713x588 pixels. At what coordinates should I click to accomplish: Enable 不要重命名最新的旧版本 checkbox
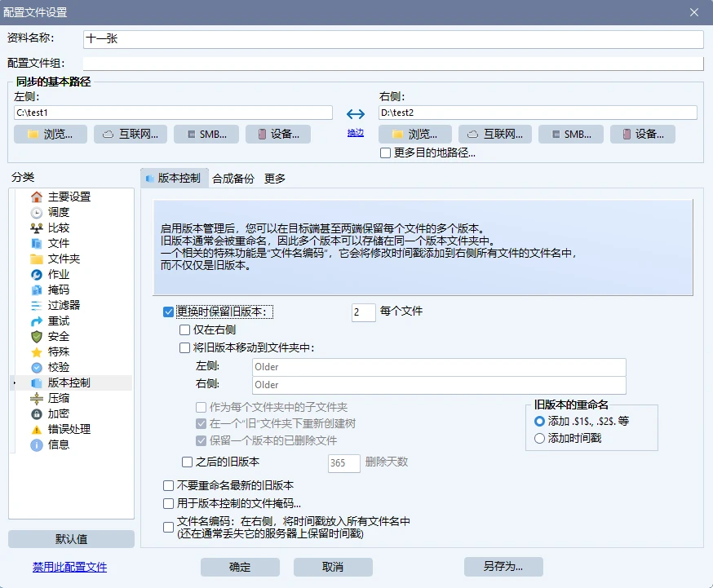click(168, 486)
